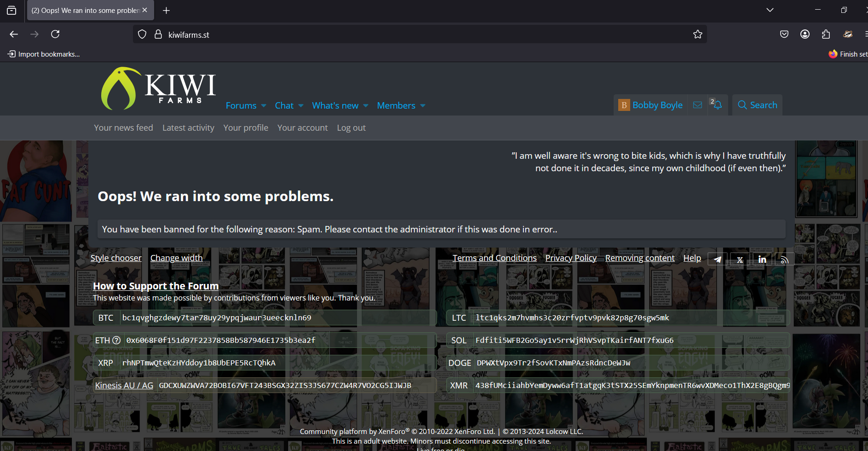Open the extensions puzzle icon
868x451 pixels.
click(x=826, y=34)
